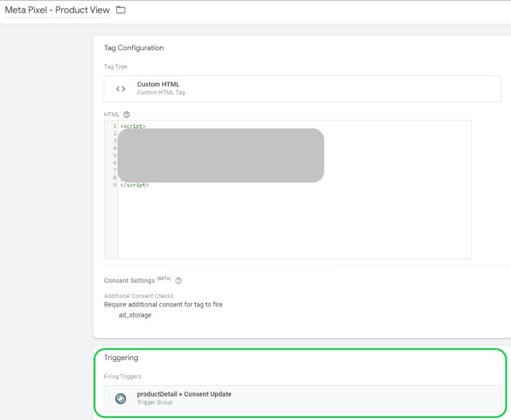511x420 pixels.
Task: Place cursor on the opening <script> line
Action: 133,126
